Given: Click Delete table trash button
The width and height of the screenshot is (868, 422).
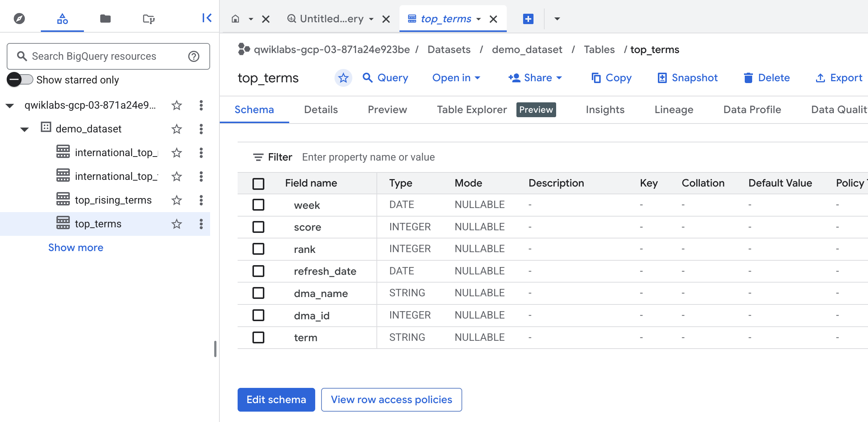Looking at the screenshot, I should (x=766, y=78).
